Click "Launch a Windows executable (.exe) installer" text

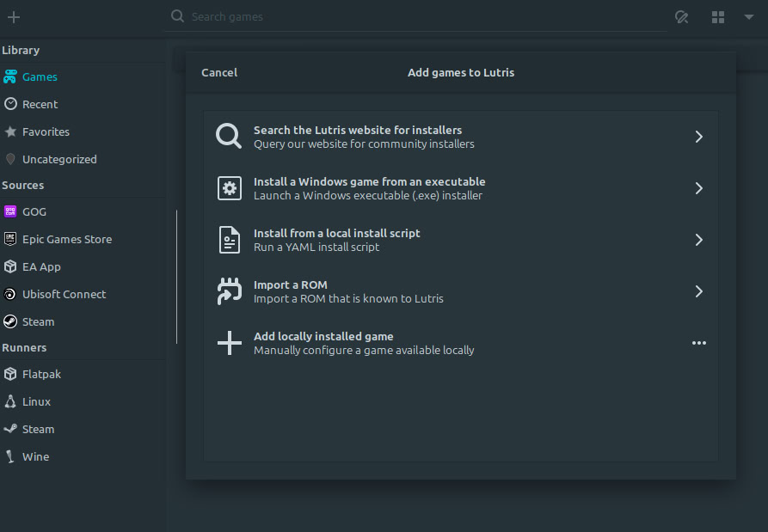click(x=368, y=196)
